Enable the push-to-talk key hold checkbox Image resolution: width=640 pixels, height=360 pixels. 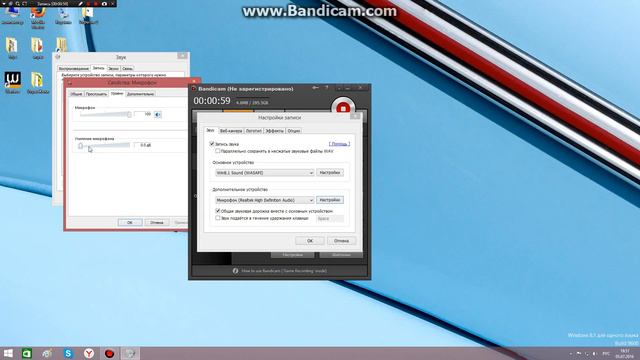(x=218, y=218)
